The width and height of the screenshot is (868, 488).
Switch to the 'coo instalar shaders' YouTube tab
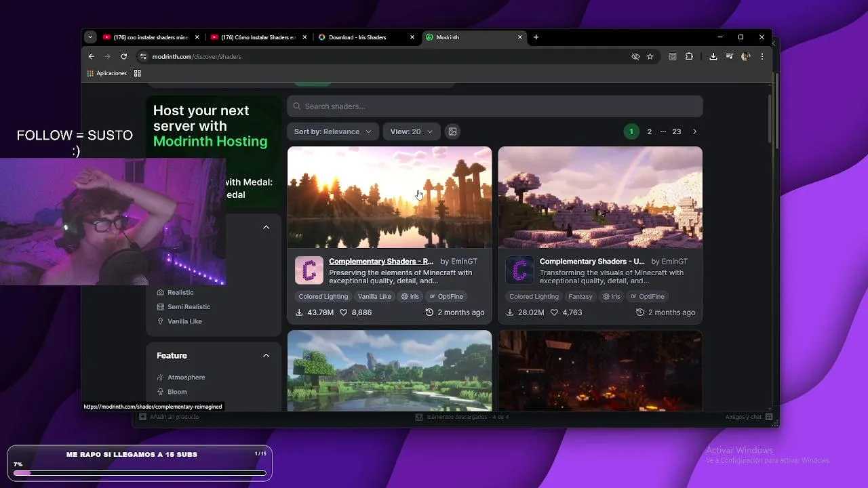click(150, 37)
